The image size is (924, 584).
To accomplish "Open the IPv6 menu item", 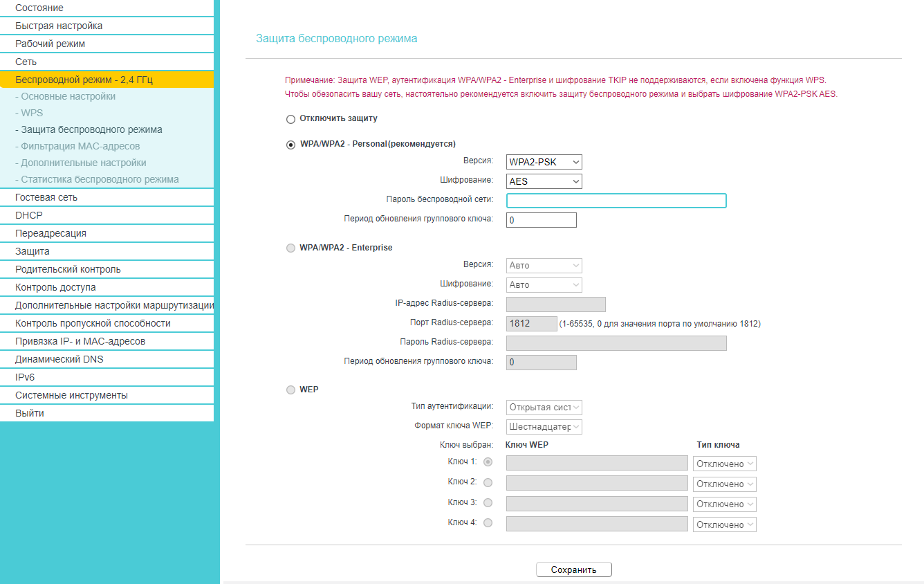I will coord(107,377).
